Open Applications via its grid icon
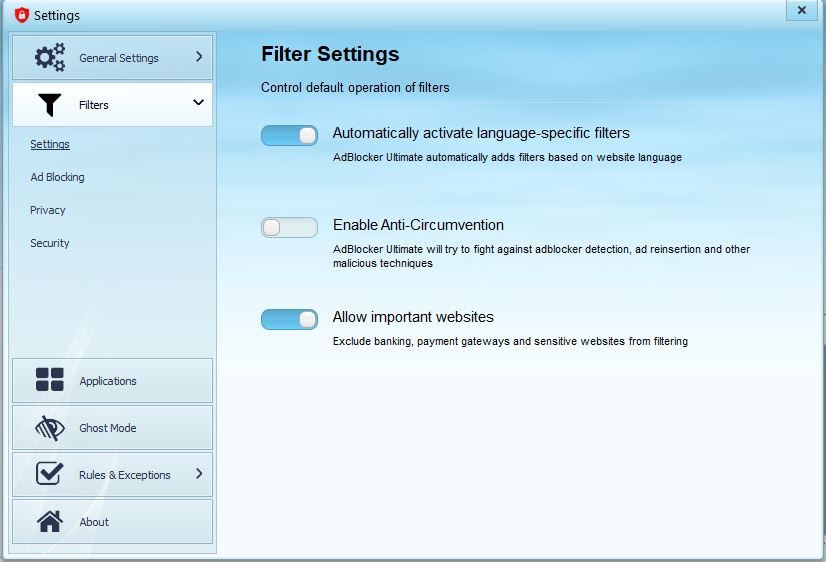The height and width of the screenshot is (562, 826). [50, 380]
